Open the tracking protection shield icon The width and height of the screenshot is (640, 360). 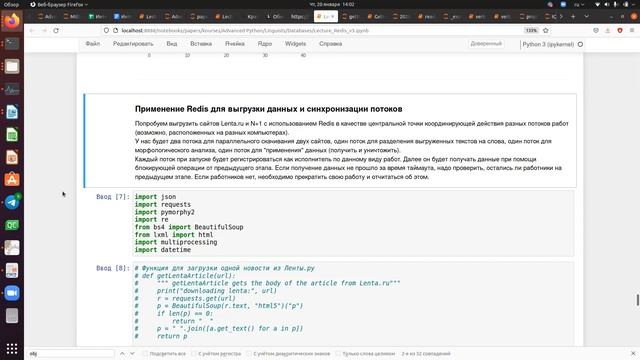106,31
